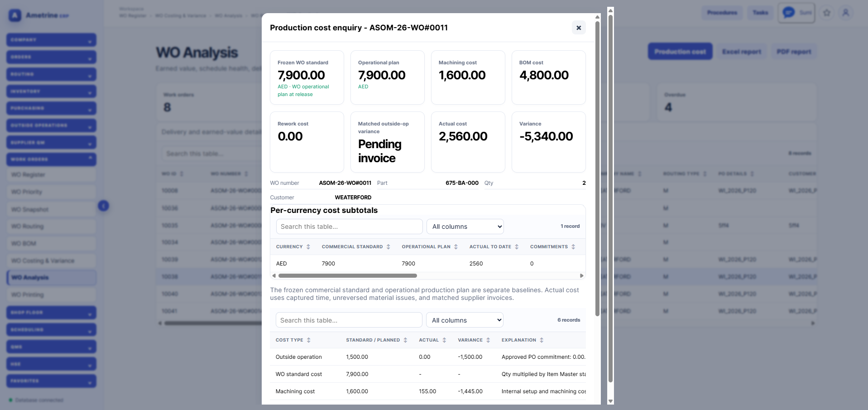The image size is (868, 410).
Task: Open the chat assistant icon in header
Action: point(788,13)
